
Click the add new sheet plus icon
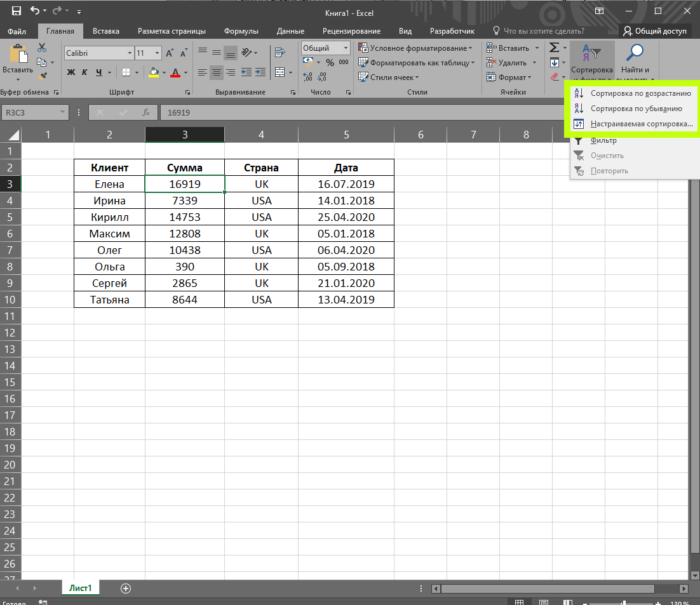pos(126,588)
